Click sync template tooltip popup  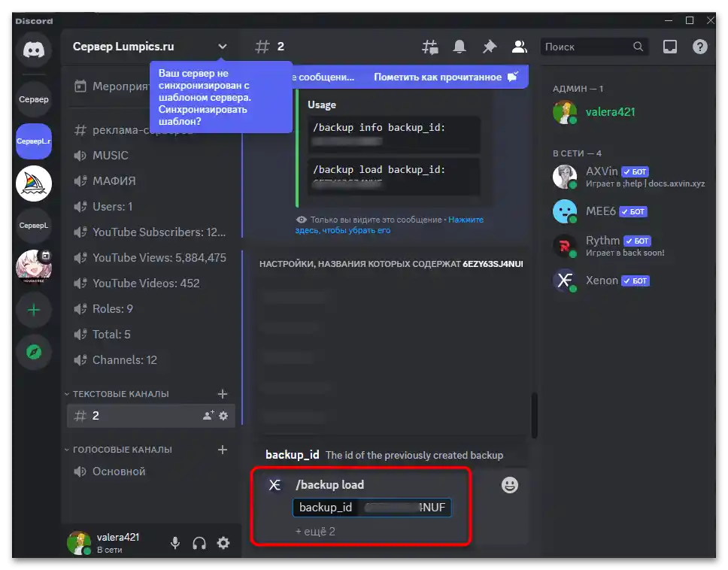coord(221,97)
